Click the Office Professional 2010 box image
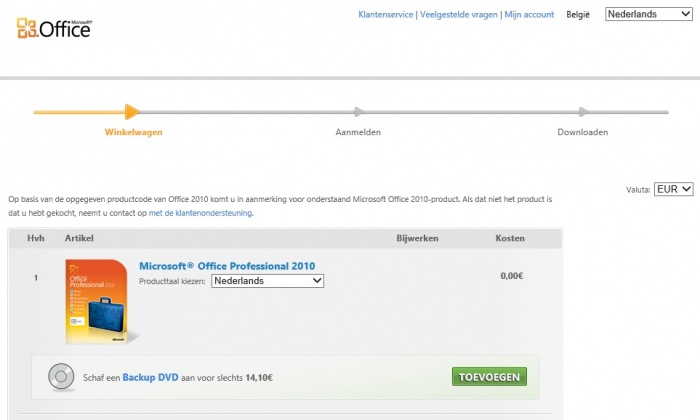The image size is (700, 420). [x=97, y=301]
